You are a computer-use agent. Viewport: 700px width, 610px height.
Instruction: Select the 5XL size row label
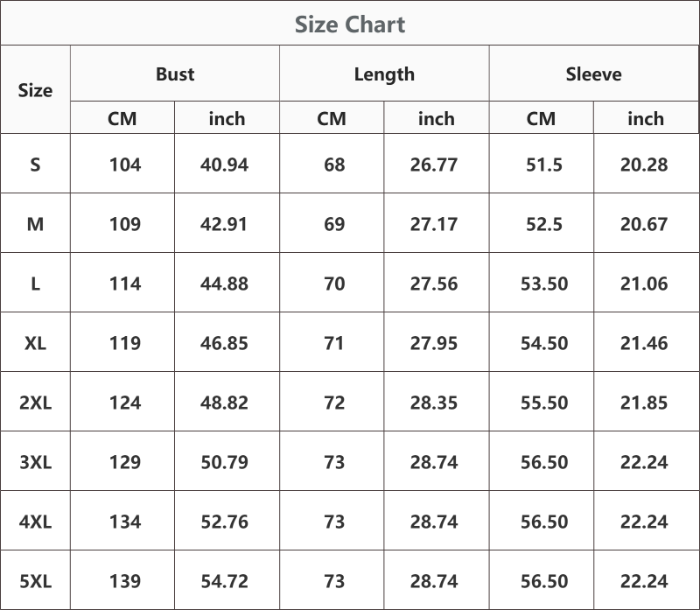(x=35, y=581)
